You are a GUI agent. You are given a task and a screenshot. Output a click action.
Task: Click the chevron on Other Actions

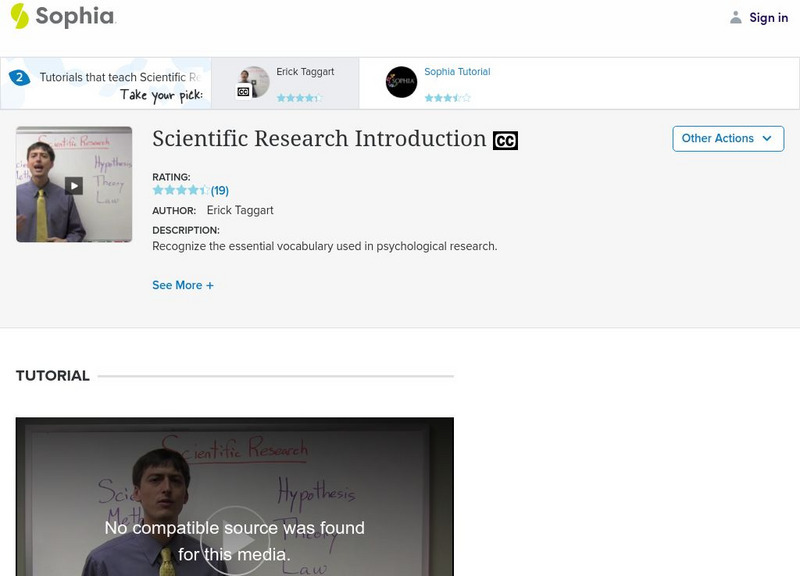(766, 139)
